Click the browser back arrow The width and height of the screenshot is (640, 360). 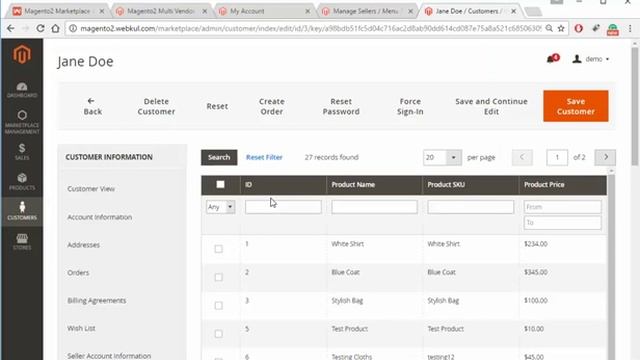11,28
